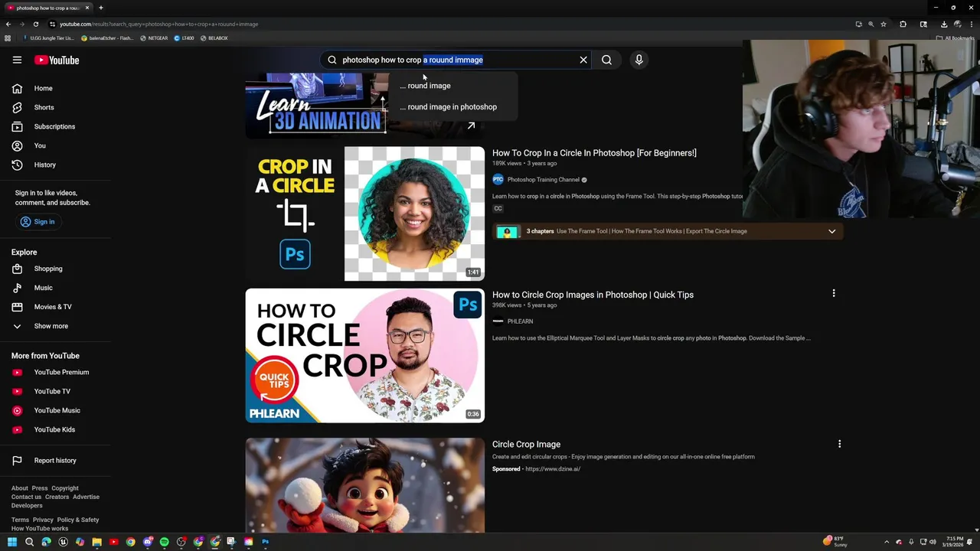Screen dimensions: 980x551
Task: Open U.GG Jungle Tier List bookmark
Action: 49,38
